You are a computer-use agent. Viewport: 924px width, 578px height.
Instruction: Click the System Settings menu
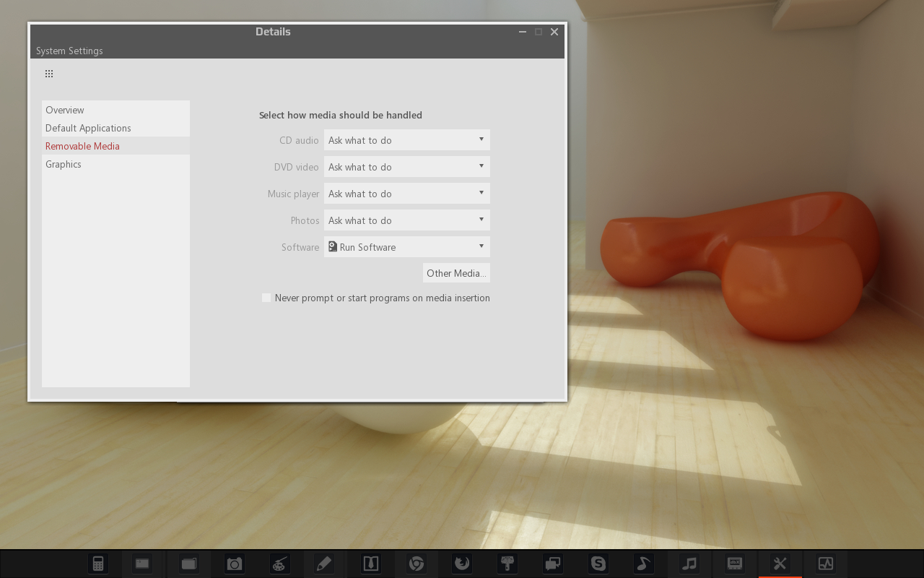coord(69,51)
